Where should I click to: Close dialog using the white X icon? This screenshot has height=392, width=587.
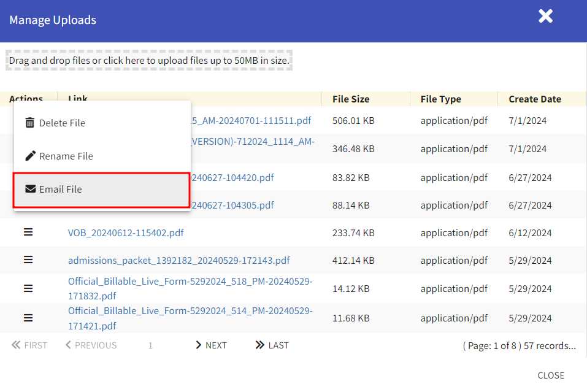[545, 17]
